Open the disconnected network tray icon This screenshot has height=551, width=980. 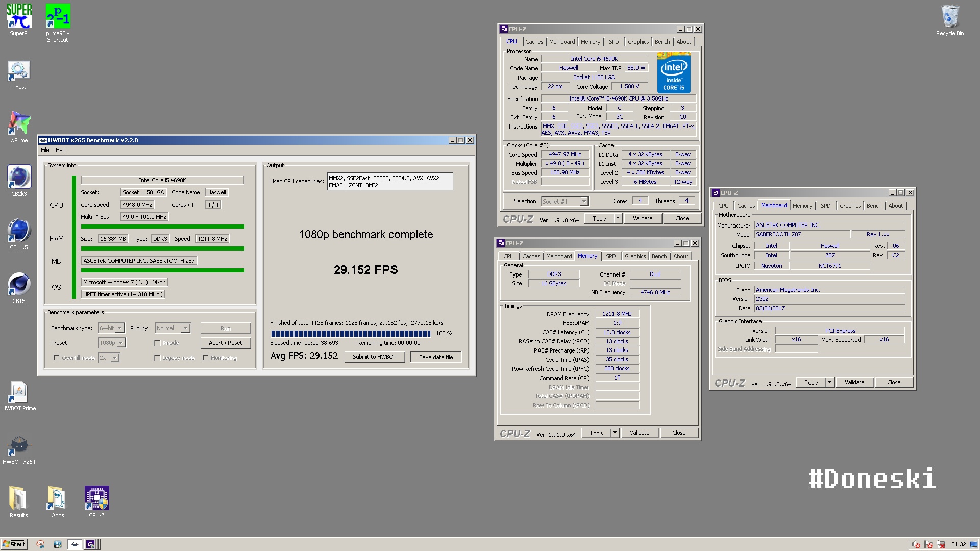(x=941, y=544)
